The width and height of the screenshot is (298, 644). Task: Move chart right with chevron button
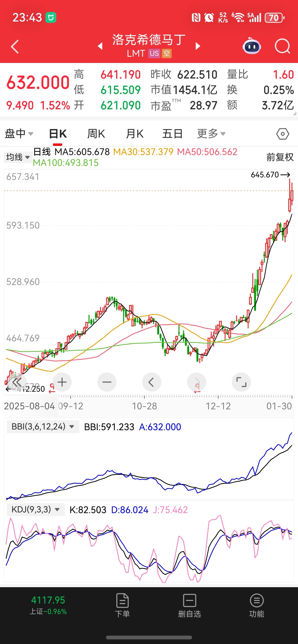197,382
